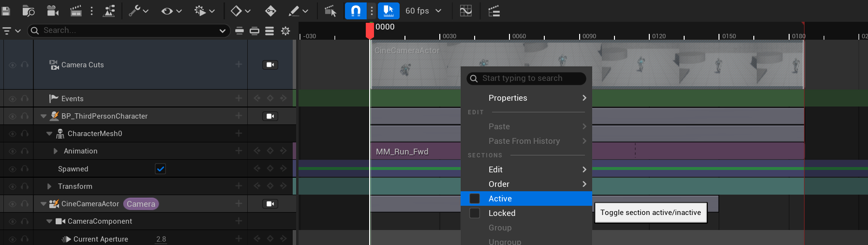Click the red playhead marker at 0000
Image resolution: width=868 pixels, height=245 pixels.
coord(370,30)
